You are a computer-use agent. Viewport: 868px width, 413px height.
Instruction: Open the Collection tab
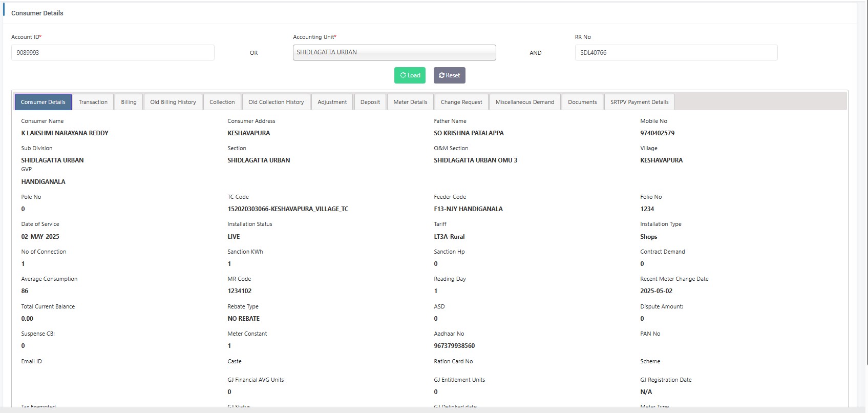222,102
